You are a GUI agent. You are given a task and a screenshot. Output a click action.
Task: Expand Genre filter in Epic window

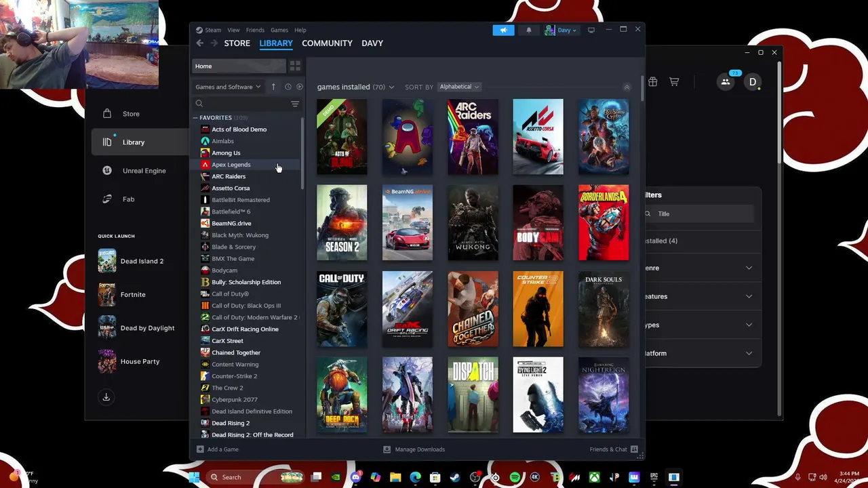point(749,268)
